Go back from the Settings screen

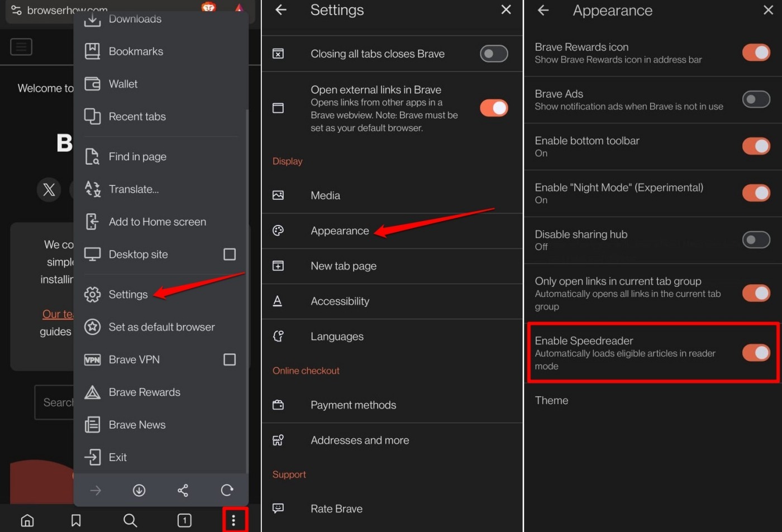coord(281,10)
